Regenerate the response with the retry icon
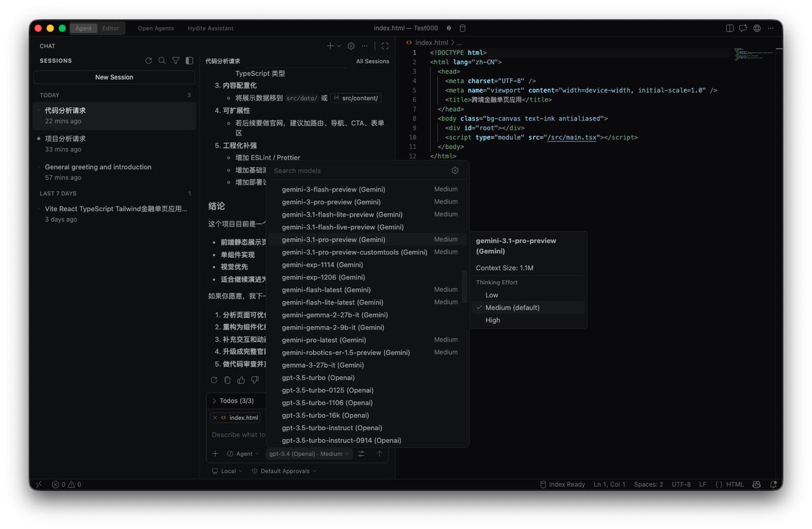This screenshot has width=812, height=529. click(x=214, y=380)
